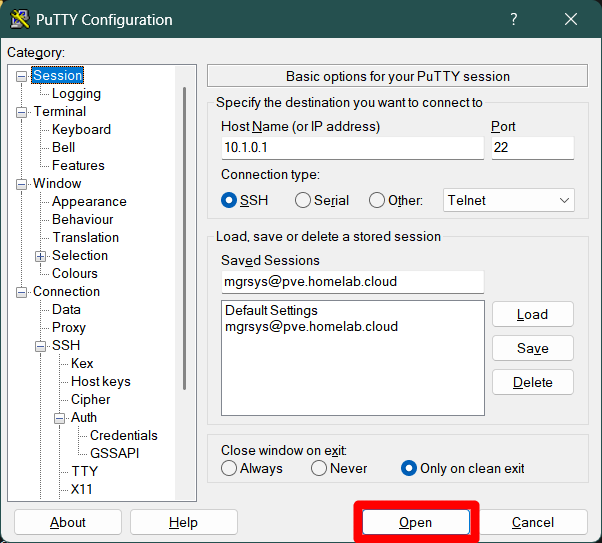The width and height of the screenshot is (602, 543).
Task: Open Connection category
Action: [x=66, y=291]
